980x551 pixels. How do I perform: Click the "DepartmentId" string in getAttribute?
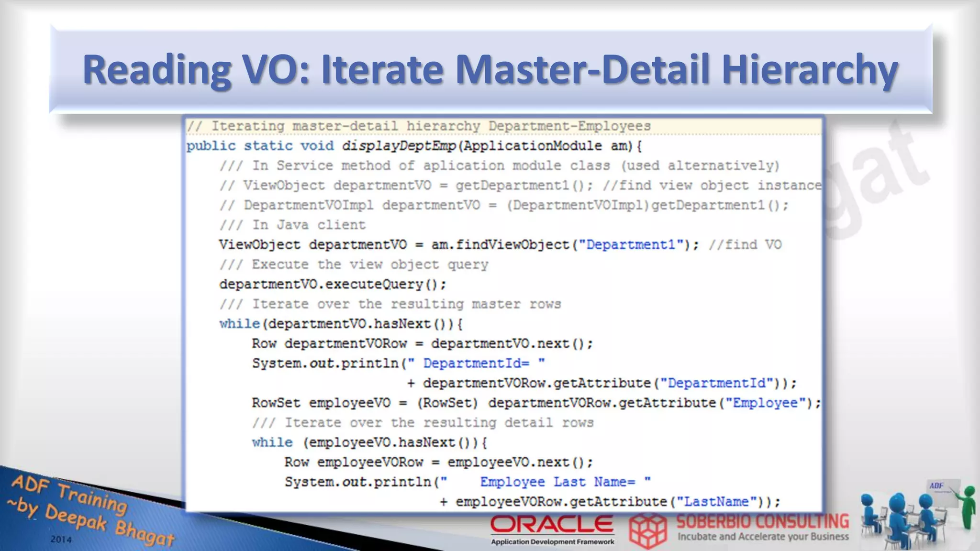click(716, 383)
